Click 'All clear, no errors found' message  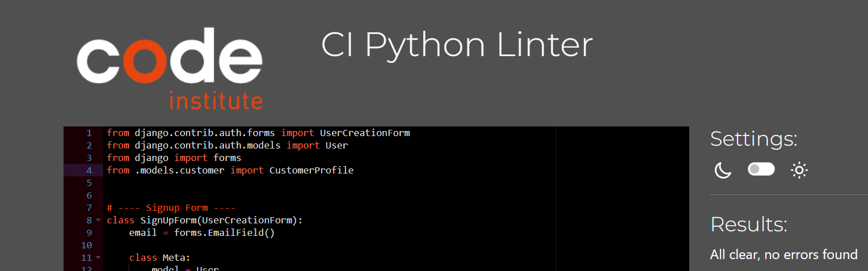[783, 255]
